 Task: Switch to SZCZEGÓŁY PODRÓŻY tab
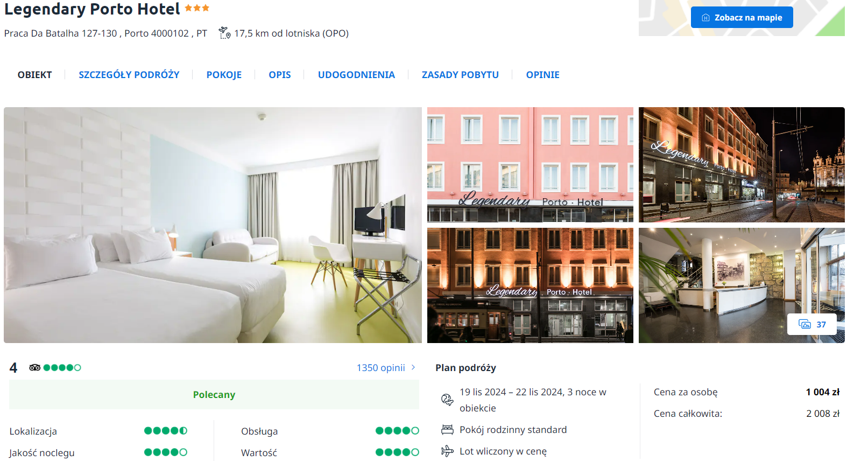pos(129,75)
